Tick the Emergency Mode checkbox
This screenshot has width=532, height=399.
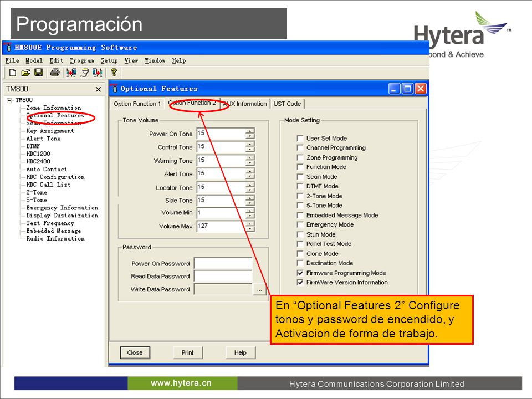click(300, 224)
